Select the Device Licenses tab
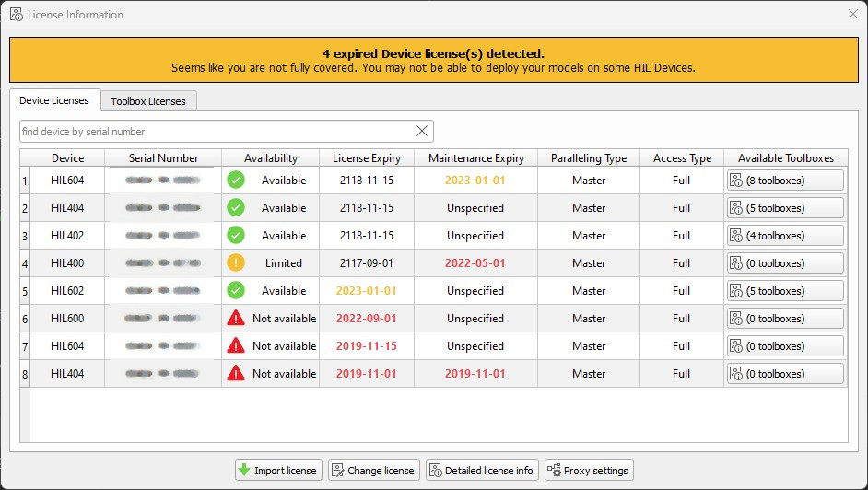Screen dimensions: 868x490 click(x=54, y=100)
